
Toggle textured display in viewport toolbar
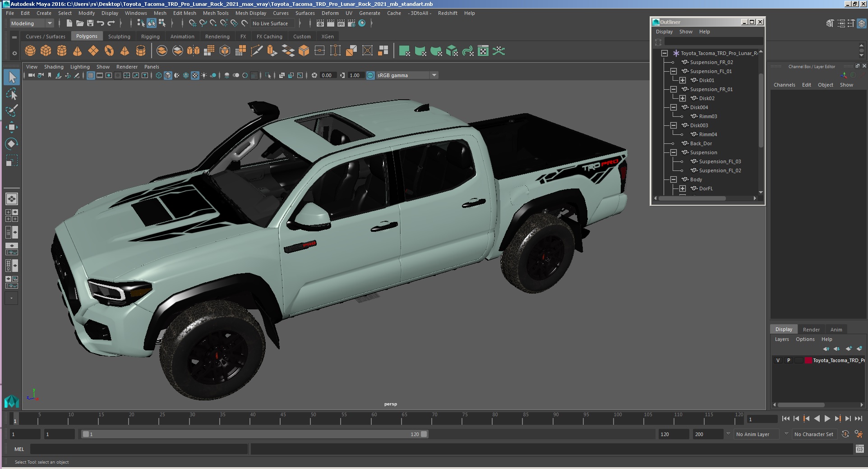coord(195,75)
